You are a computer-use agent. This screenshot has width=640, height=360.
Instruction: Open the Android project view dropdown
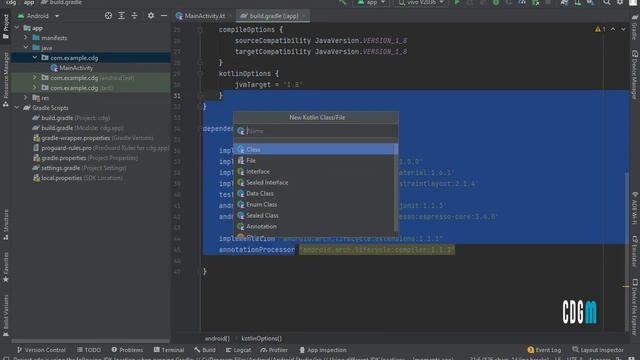pos(38,16)
